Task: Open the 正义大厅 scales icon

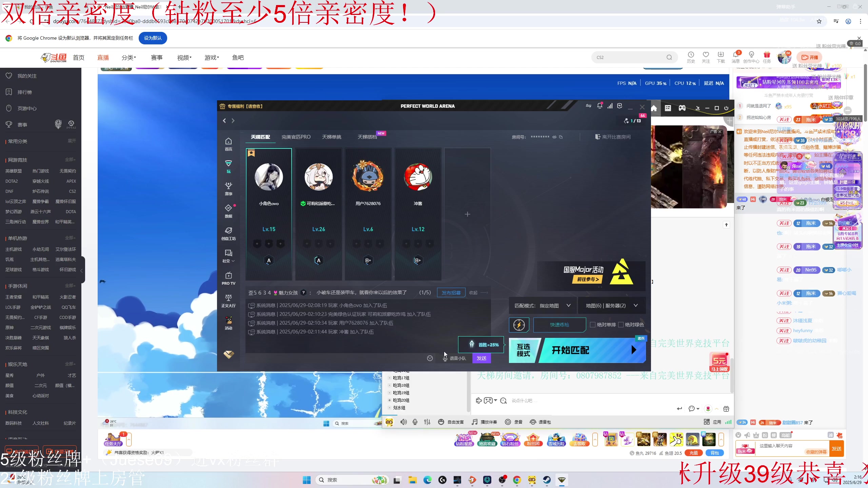Action: (229, 301)
